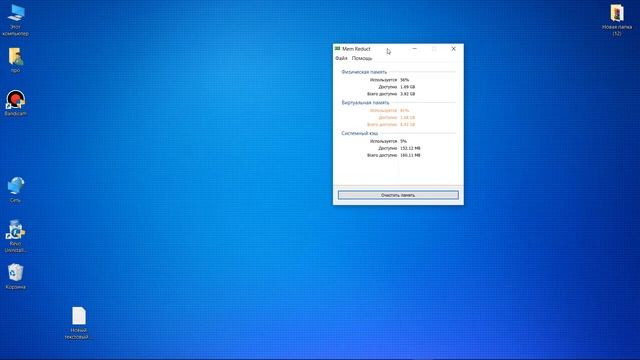Minimize the Mem Reduct window
Image resolution: width=640 pixels, height=360 pixels.
coord(414,49)
